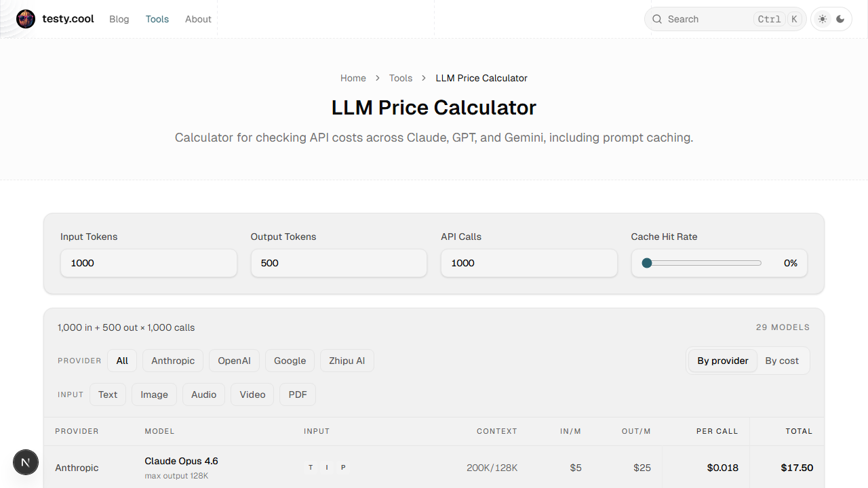868x488 pixels.
Task: Click the round N badge icon
Action: pos(26,462)
